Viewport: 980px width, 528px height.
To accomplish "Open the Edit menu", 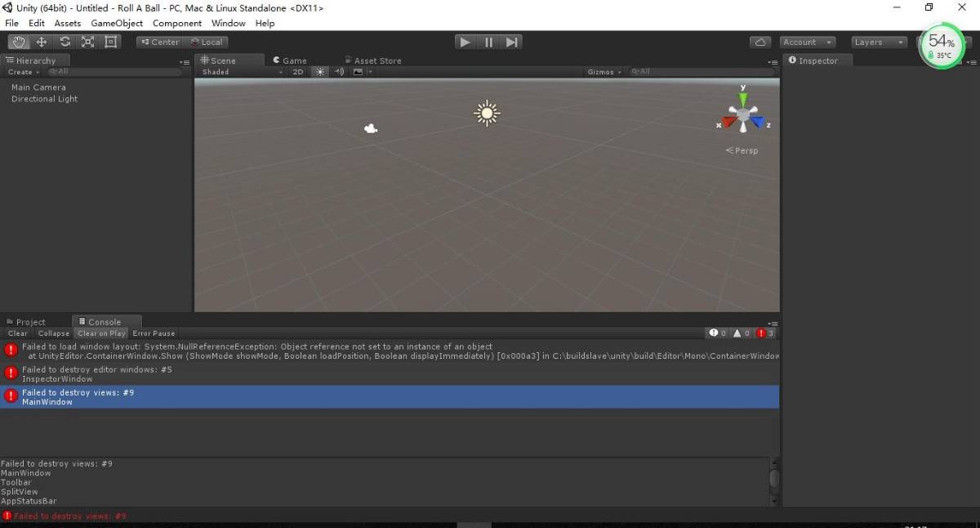I will coord(37,24).
